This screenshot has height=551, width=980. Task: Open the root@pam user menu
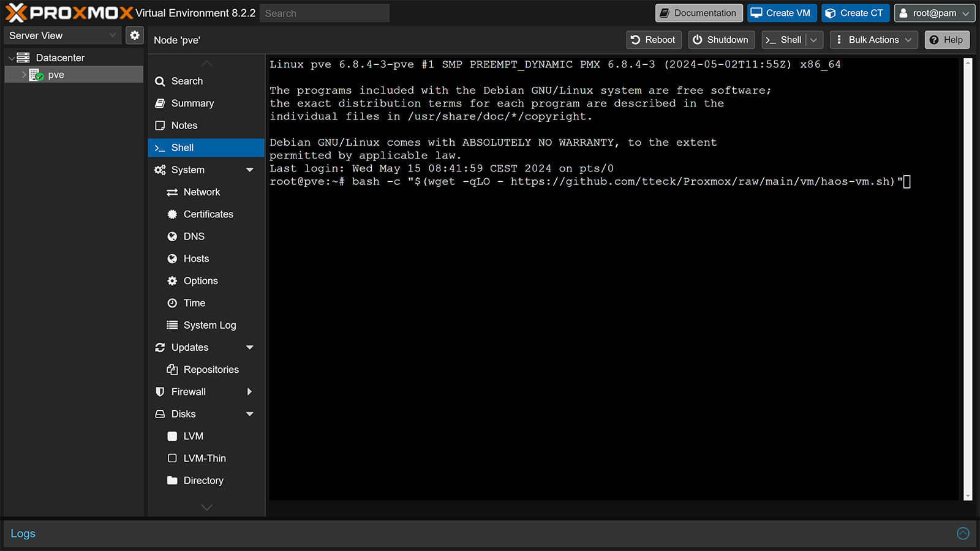935,13
